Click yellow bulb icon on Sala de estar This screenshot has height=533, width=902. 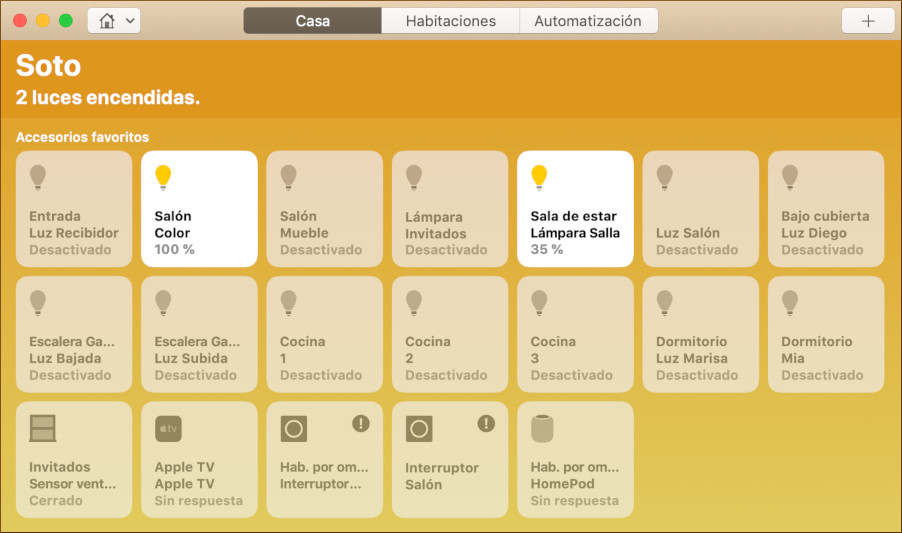pos(539,177)
